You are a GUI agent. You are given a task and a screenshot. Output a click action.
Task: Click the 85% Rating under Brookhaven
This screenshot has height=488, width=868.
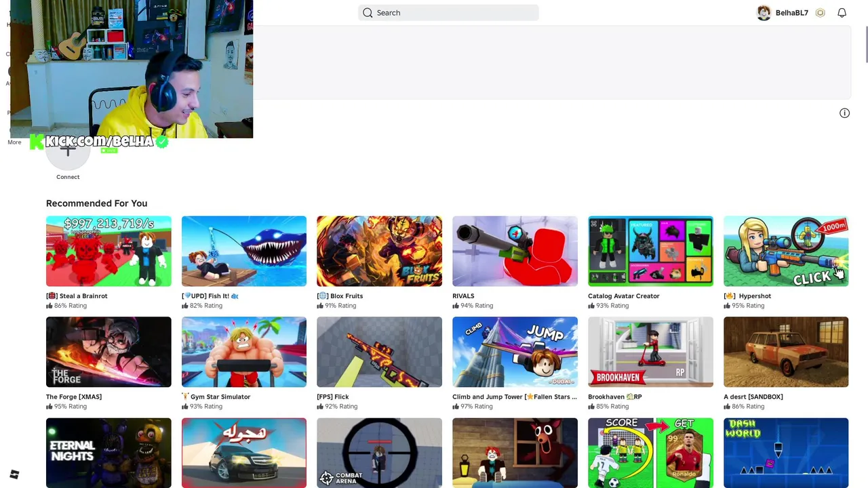[608, 407]
